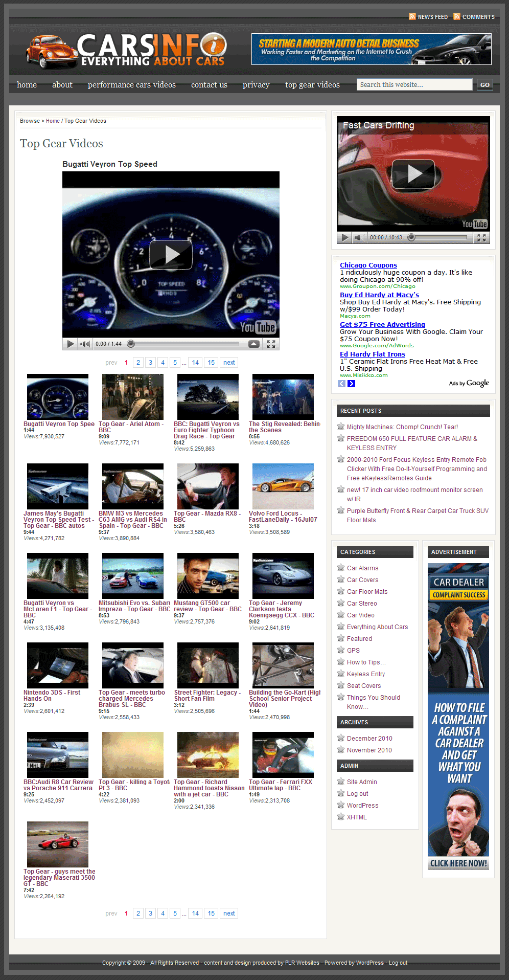This screenshot has height=980, width=509.
Task: Open the top gear videos menu
Action: tap(312, 85)
